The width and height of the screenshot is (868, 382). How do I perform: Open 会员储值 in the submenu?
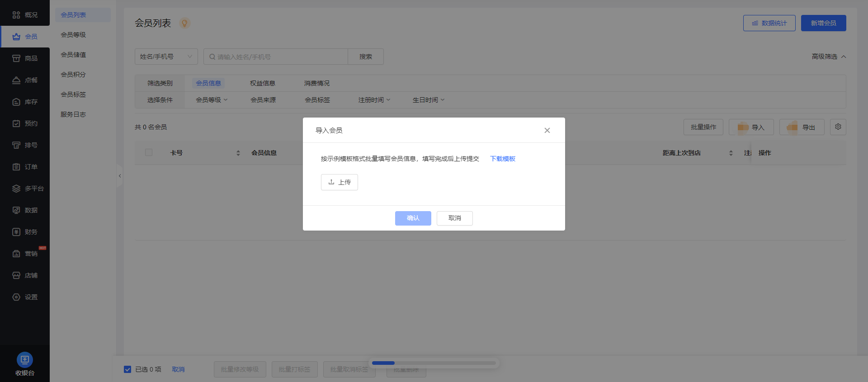pyautogui.click(x=73, y=55)
